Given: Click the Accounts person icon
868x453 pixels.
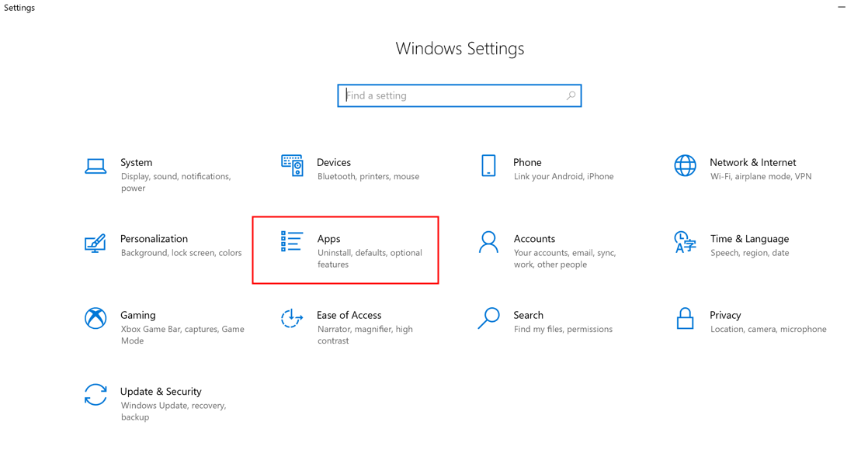Looking at the screenshot, I should (488, 242).
